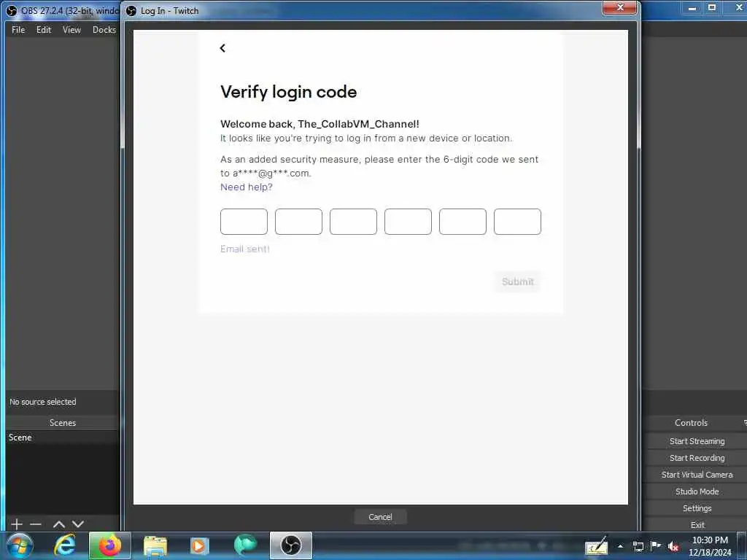Remove scene with the minus icon
The height and width of the screenshot is (560, 747).
click(36, 524)
